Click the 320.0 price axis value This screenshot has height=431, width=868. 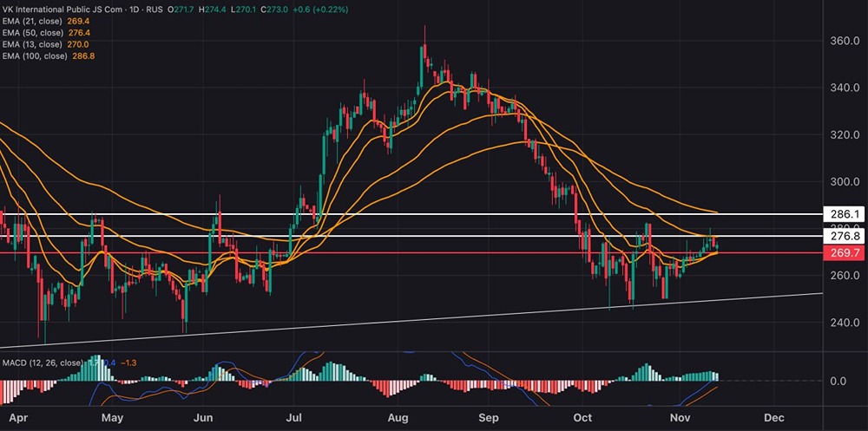[845, 135]
